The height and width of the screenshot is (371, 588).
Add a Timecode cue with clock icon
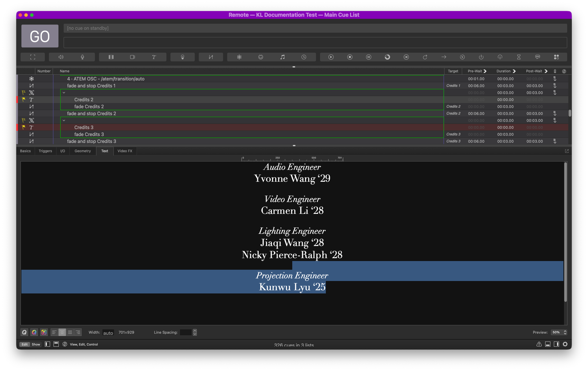(304, 57)
